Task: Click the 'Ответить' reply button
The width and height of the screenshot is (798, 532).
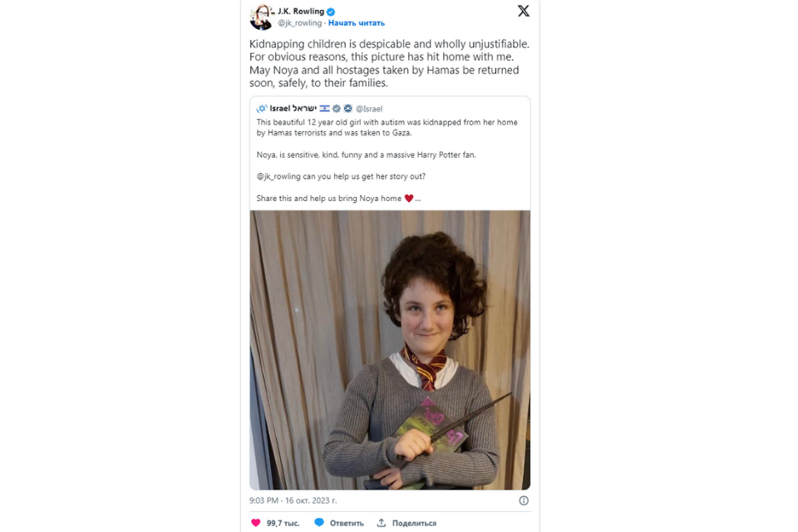Action: coord(347,523)
